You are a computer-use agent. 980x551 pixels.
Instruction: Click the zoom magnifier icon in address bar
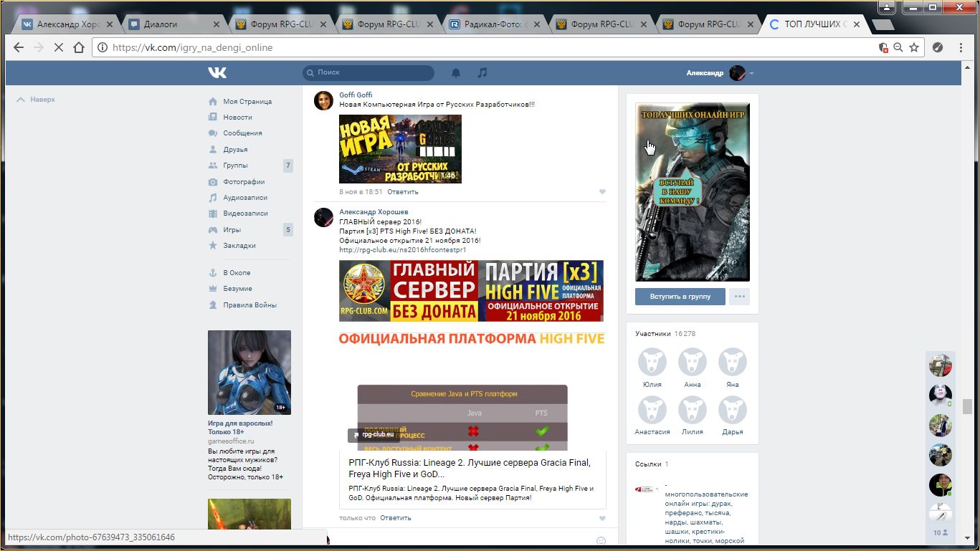coord(898,48)
